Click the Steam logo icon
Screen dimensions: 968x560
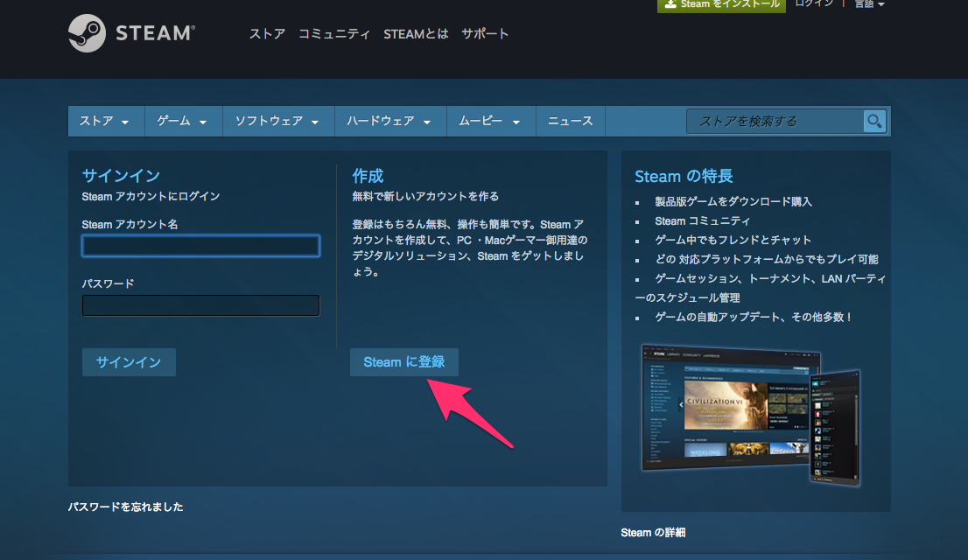click(87, 33)
